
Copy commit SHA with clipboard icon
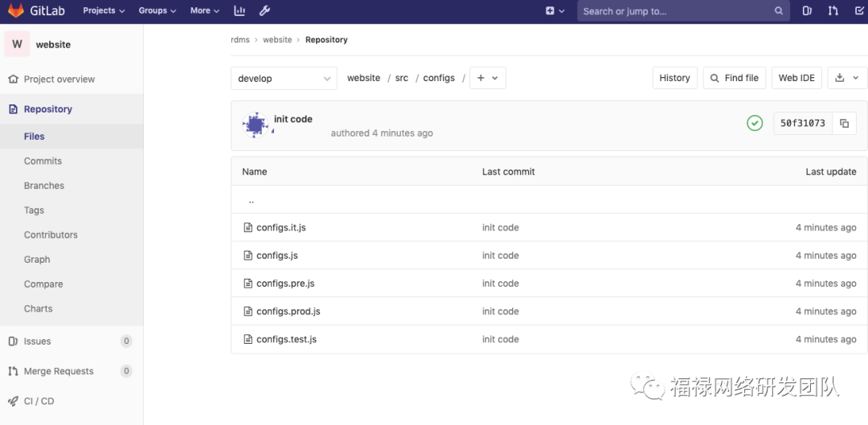click(x=844, y=124)
